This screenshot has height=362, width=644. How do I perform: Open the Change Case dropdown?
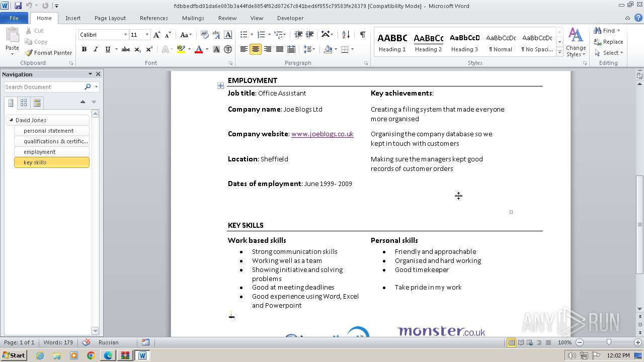186,35
